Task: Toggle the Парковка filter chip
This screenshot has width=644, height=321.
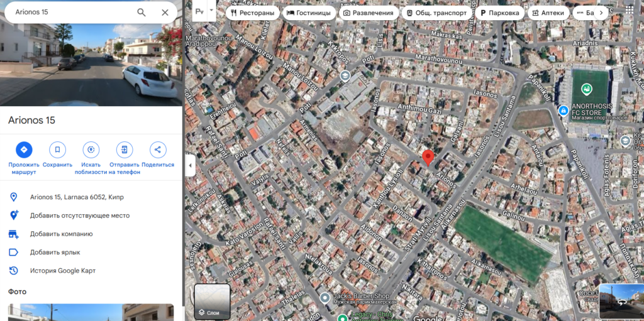Action: 499,13
